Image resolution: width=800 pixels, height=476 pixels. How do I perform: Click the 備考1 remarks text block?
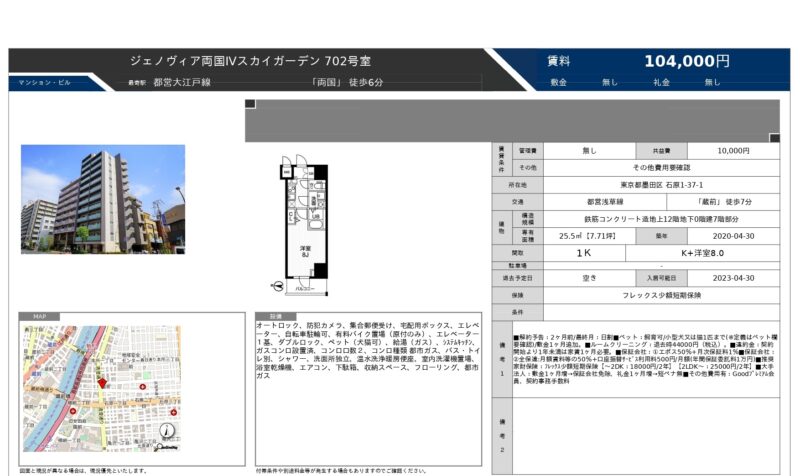coord(645,359)
